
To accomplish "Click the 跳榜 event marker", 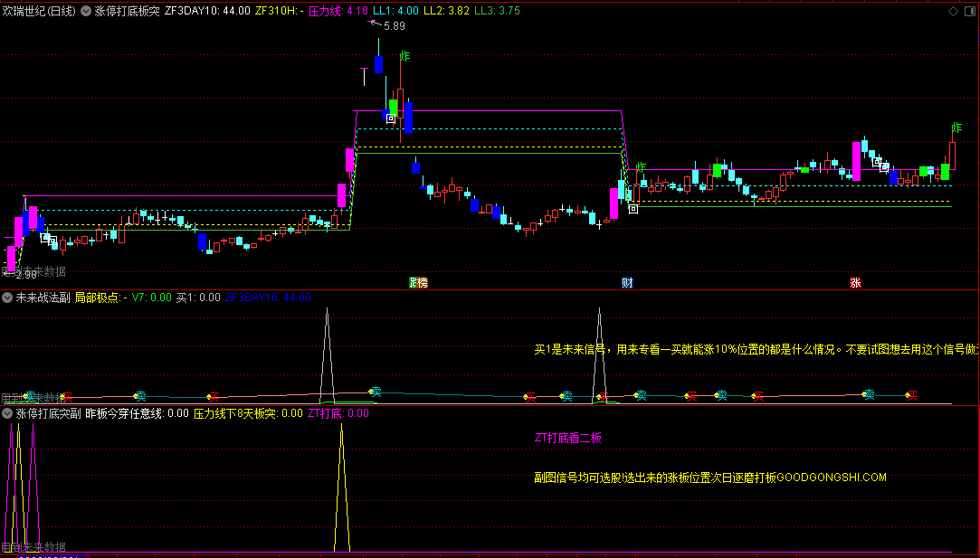I will (418, 282).
